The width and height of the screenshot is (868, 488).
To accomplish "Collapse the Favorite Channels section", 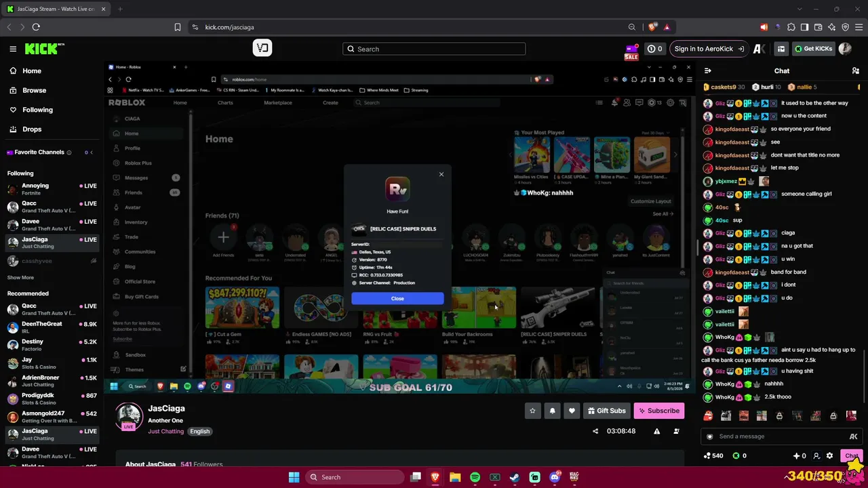I will click(92, 152).
